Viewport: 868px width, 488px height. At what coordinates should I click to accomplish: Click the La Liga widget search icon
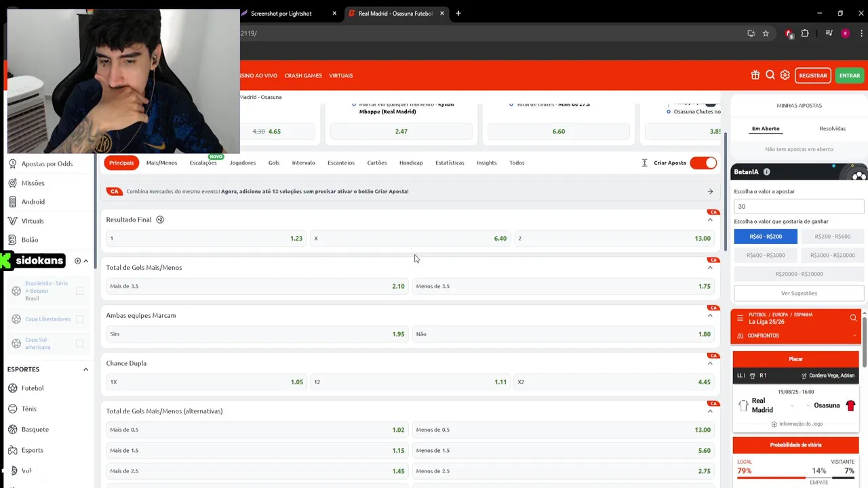(853, 318)
